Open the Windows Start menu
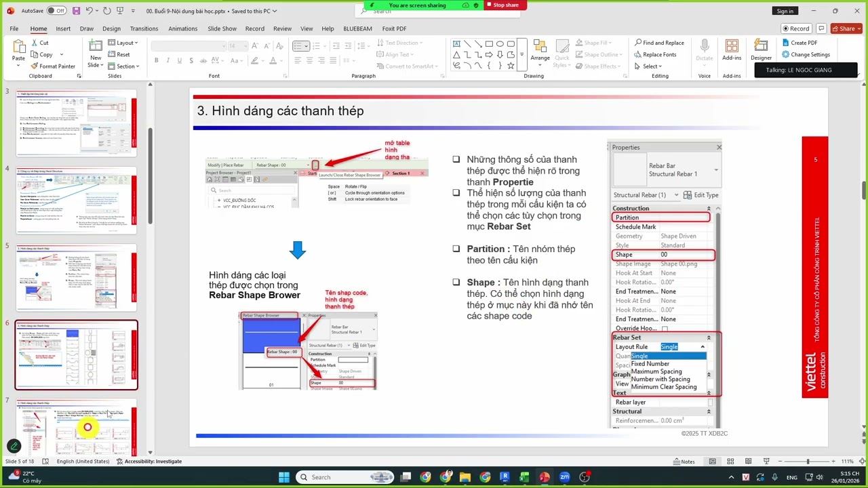This screenshot has width=868, height=488. (284, 477)
